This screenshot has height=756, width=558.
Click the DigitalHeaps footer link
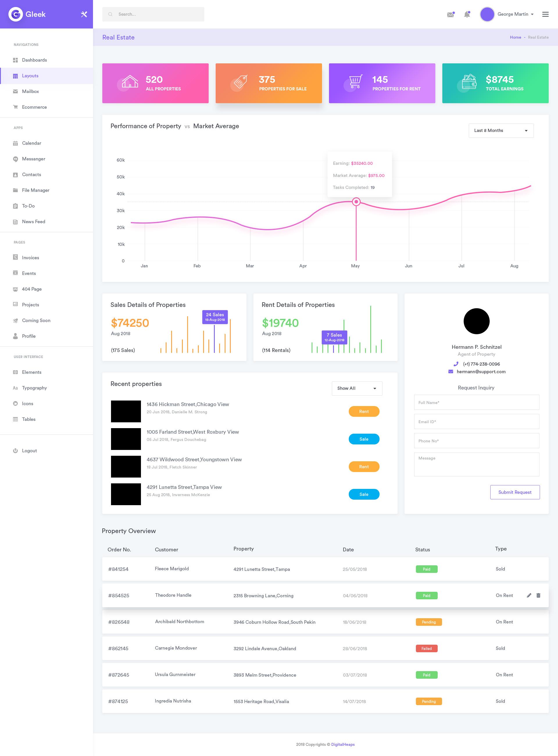pos(343,744)
